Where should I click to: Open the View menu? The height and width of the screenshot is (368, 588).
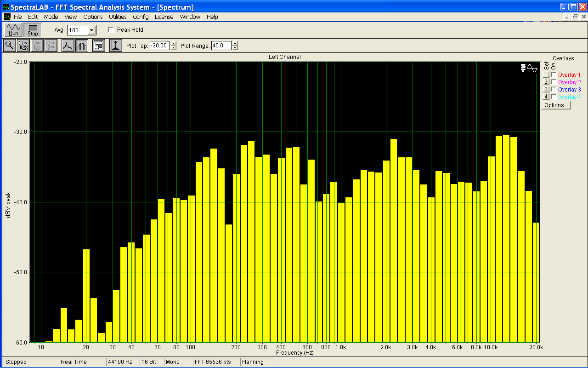[71, 17]
